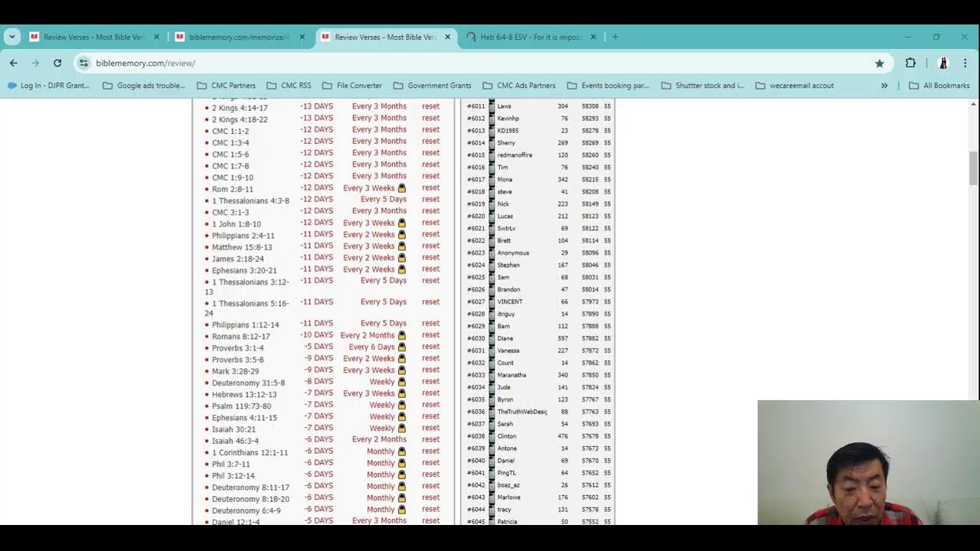This screenshot has height=551, width=980.
Task: Open the Chrome profile avatar
Action: click(x=943, y=63)
